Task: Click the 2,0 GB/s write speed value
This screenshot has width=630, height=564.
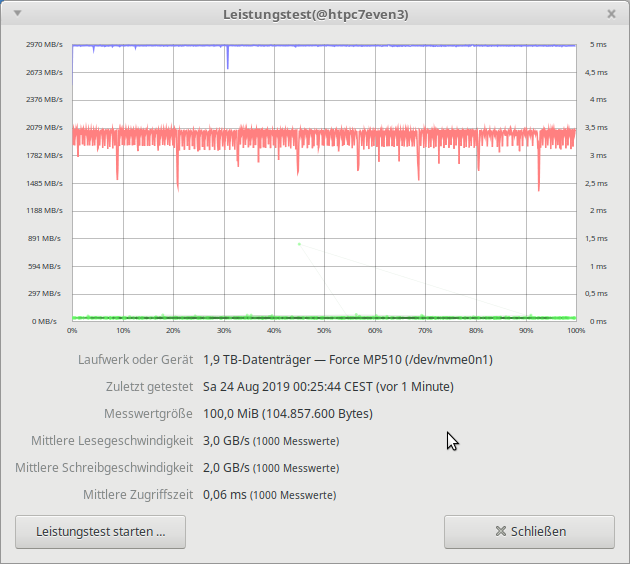Action: pyautogui.click(x=225, y=467)
